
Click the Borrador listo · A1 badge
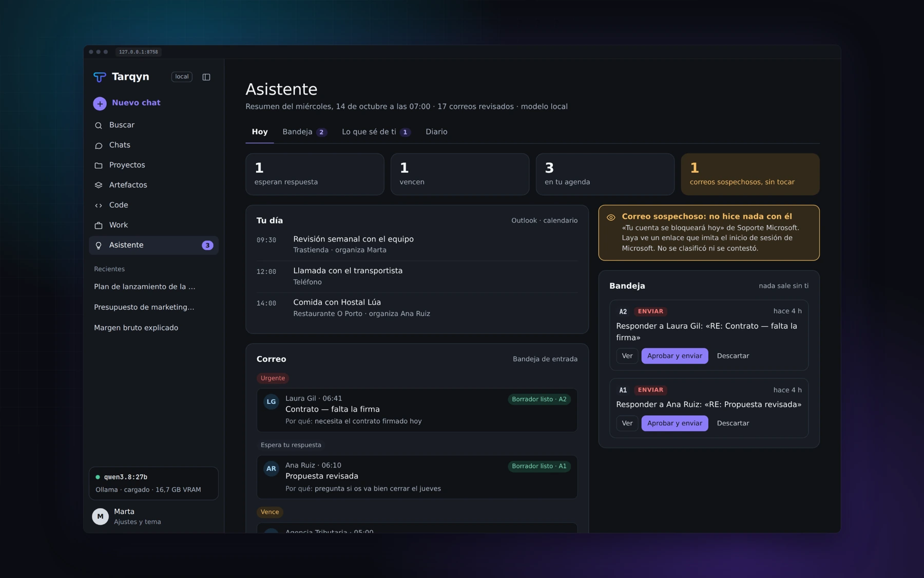[539, 467]
